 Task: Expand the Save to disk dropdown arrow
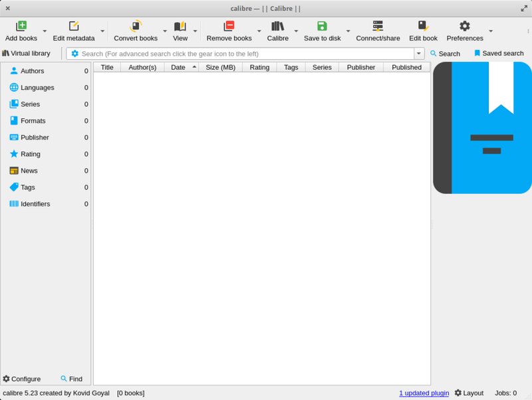[x=348, y=31]
